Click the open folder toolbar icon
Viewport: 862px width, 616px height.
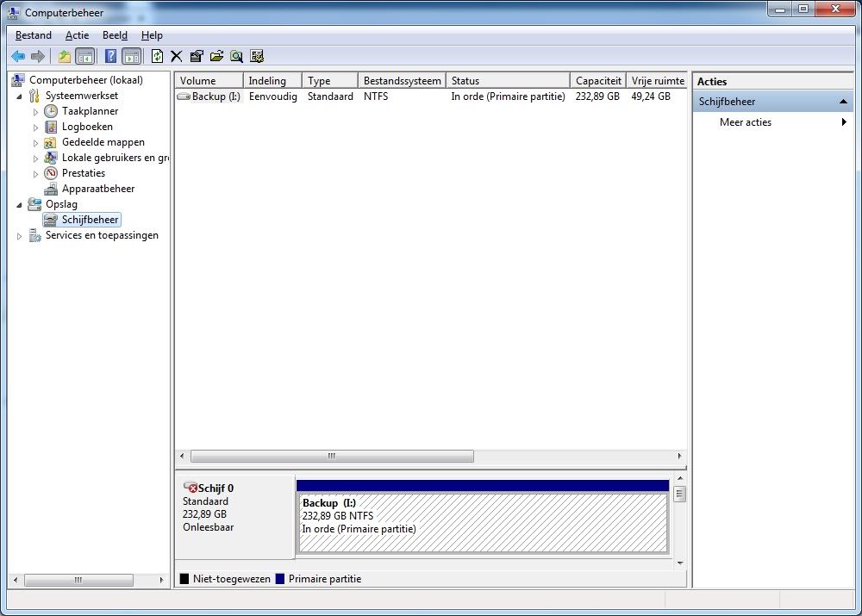pyautogui.click(x=216, y=56)
